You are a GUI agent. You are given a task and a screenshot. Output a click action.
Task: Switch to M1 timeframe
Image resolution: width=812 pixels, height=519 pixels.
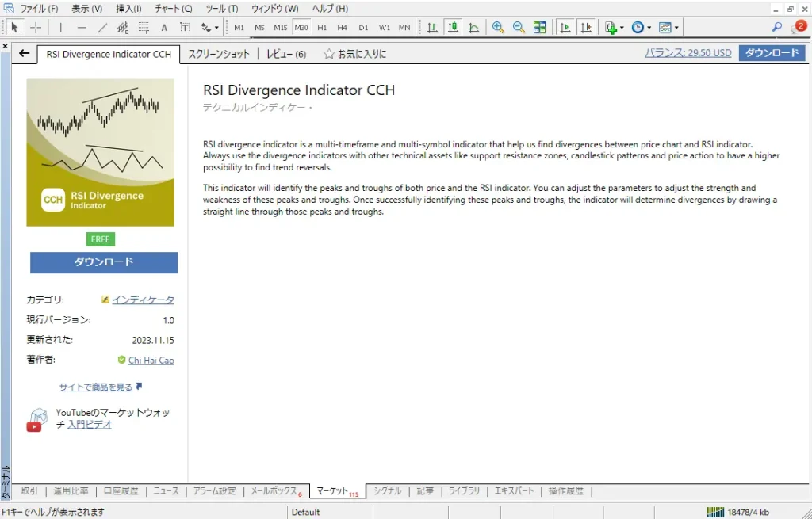[239, 28]
